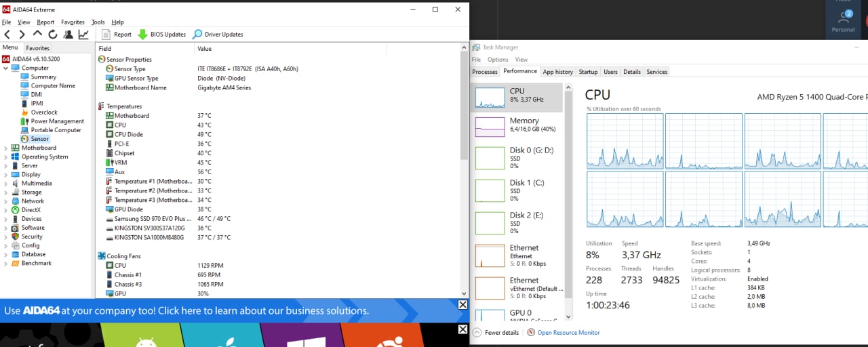This screenshot has height=347, width=868.
Task: Select Config in the AIDA64 tree
Action: 31,245
